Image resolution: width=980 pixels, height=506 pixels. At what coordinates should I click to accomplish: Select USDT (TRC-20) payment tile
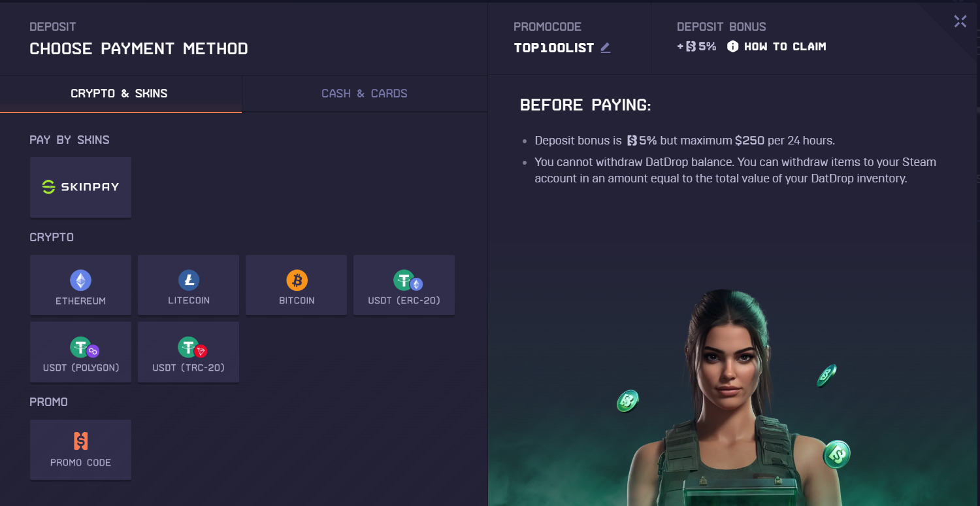click(x=188, y=352)
